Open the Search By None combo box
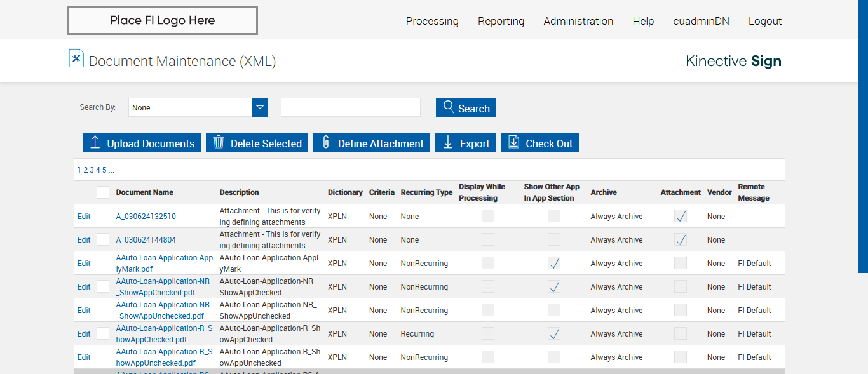Image resolution: width=868 pixels, height=374 pixels. (x=190, y=107)
